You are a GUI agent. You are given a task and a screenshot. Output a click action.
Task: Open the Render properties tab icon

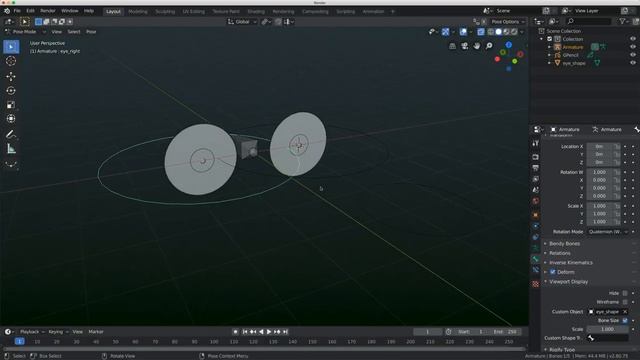pos(536,157)
